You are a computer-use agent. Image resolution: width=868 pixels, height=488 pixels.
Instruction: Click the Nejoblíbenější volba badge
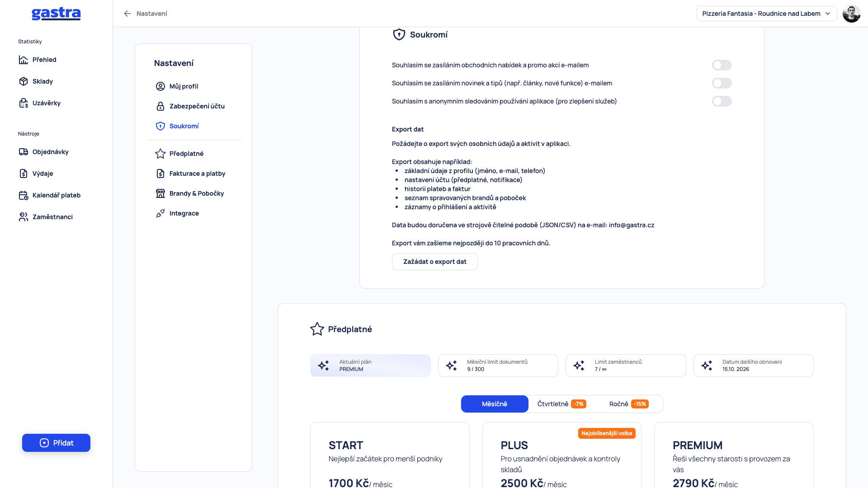coord(607,433)
